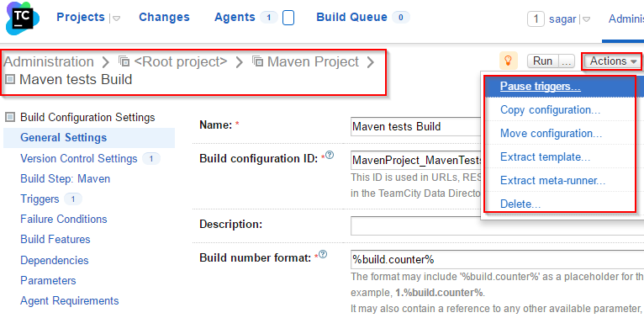Open Run custom build ellipsis button
This screenshot has height=318, width=644.
pos(566,61)
